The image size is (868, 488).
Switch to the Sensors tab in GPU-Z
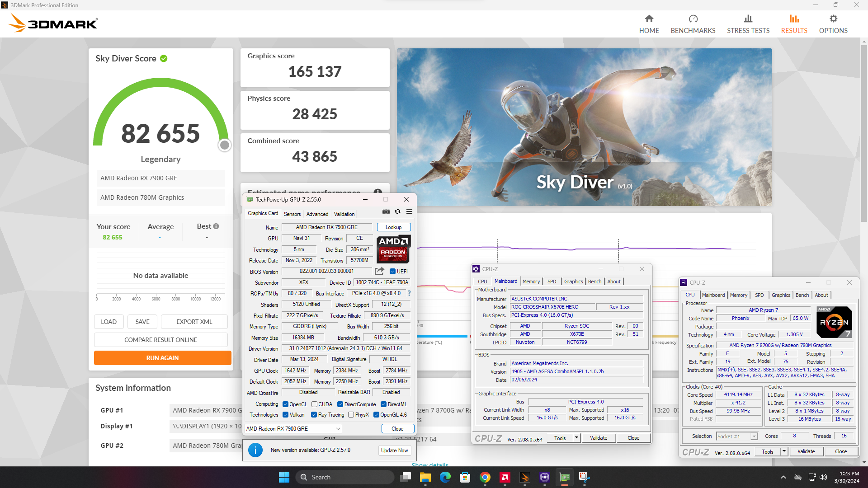[292, 214]
